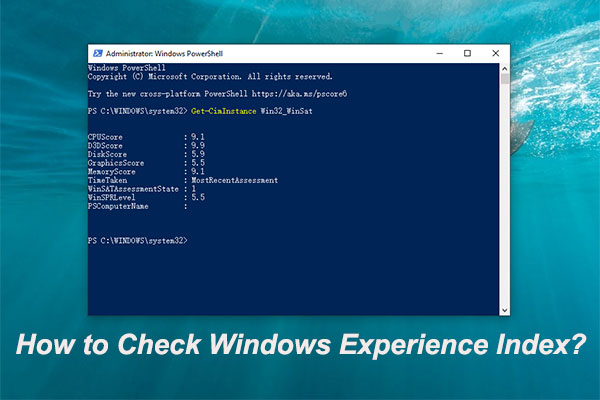
Task: Click the PSComputerName label
Action: [x=118, y=206]
